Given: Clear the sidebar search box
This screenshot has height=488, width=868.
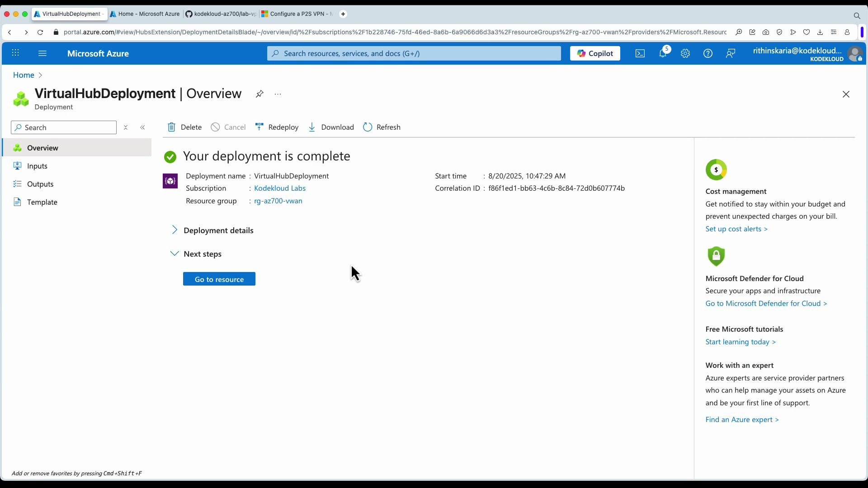Looking at the screenshot, I should (x=126, y=127).
